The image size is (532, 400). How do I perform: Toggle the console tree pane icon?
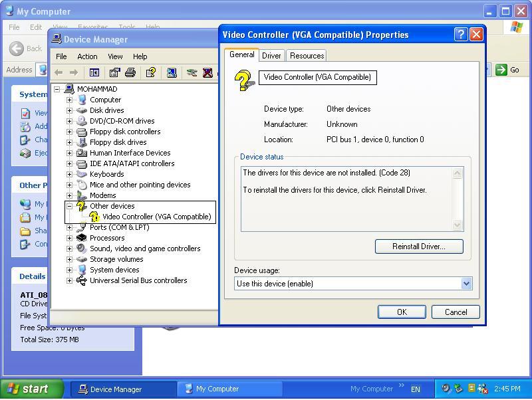[x=95, y=73]
